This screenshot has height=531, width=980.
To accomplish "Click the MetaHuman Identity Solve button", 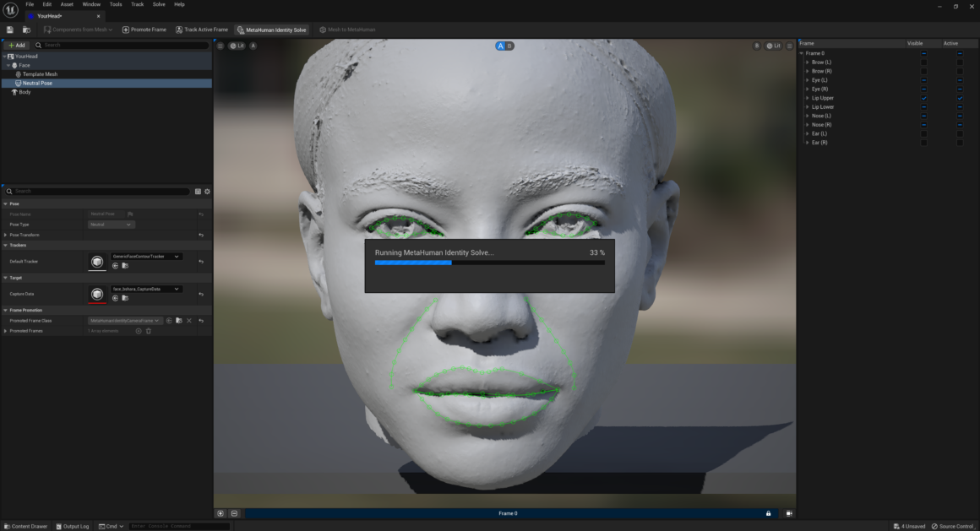I will click(x=272, y=30).
